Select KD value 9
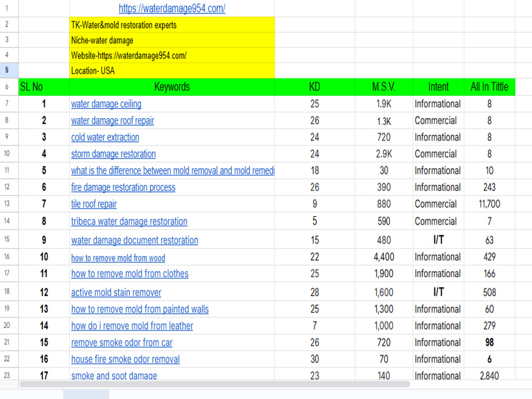Viewport: 532px width, 399px height. (x=314, y=204)
